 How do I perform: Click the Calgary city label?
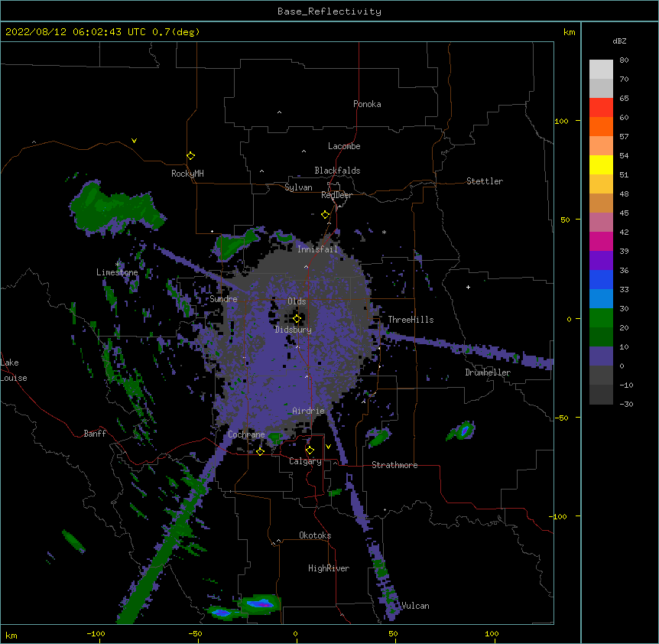tap(306, 461)
